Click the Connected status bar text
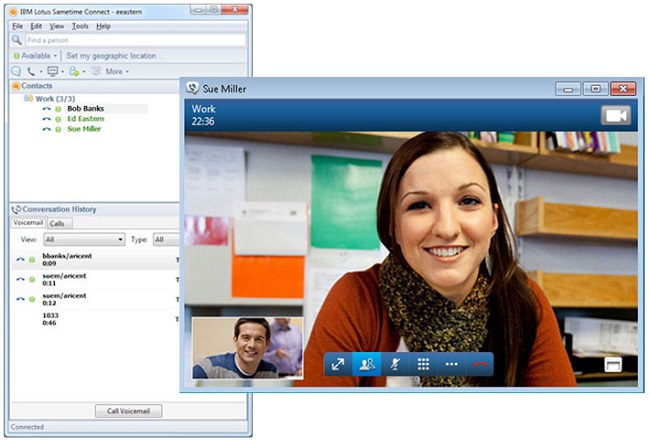The height and width of the screenshot is (448, 650). tap(27, 427)
